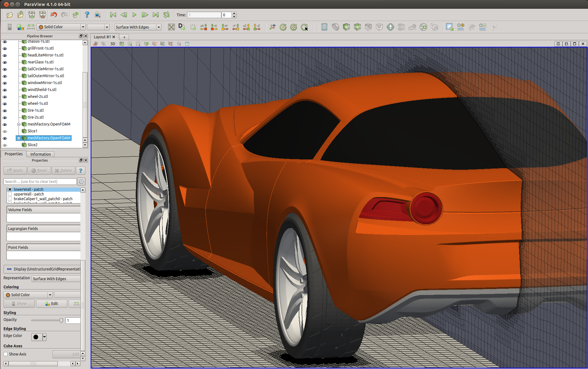Undo the last action

tap(54, 15)
